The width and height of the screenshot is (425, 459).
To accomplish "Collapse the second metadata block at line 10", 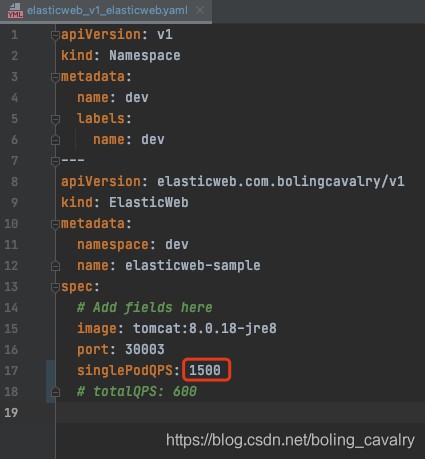I will point(55,224).
